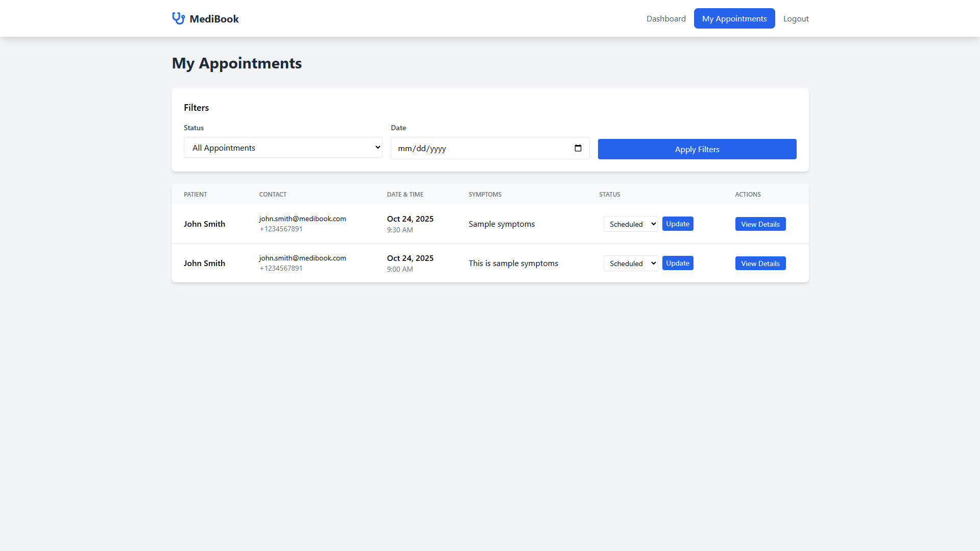This screenshot has width=980, height=551.
Task: Open the Status filter dropdown
Action: coord(283,148)
